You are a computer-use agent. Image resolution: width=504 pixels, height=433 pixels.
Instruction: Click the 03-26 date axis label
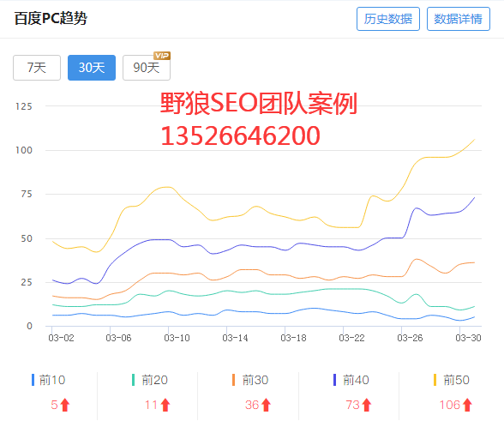tap(410, 338)
